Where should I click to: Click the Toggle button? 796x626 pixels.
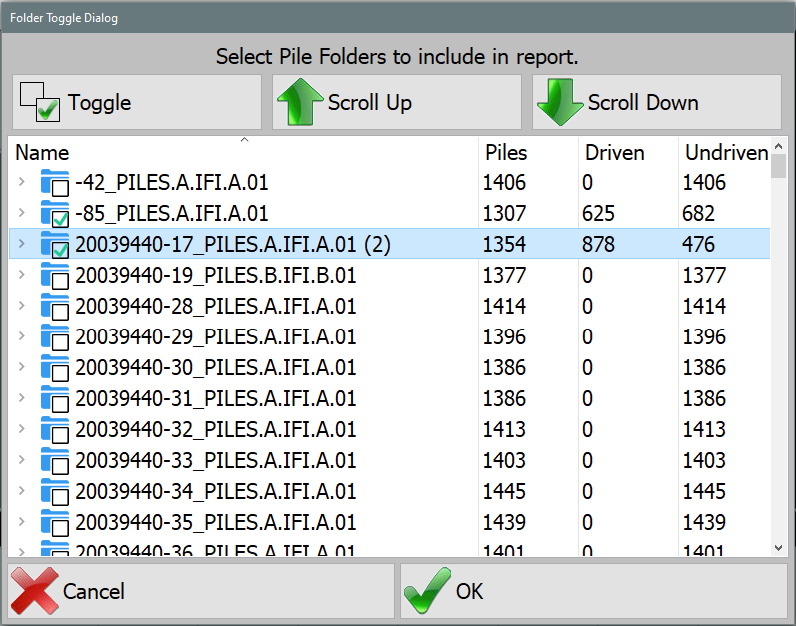137,102
